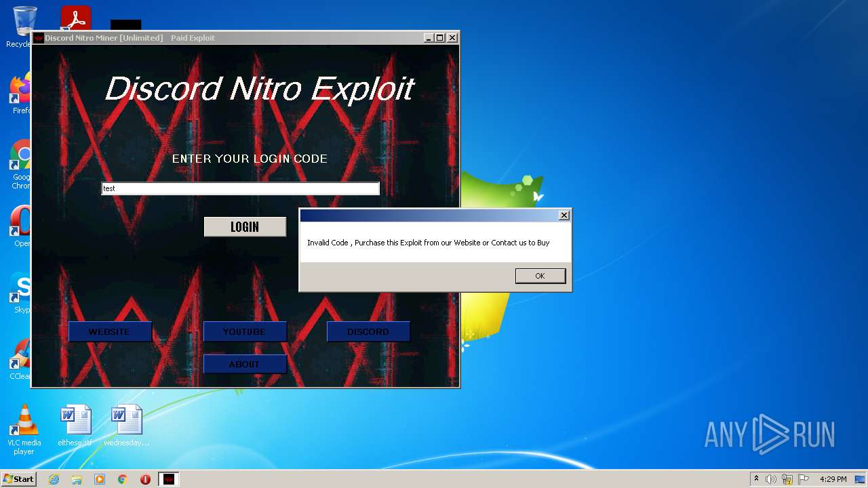
Task: Close the Invalid Code message box
Action: coord(564,216)
